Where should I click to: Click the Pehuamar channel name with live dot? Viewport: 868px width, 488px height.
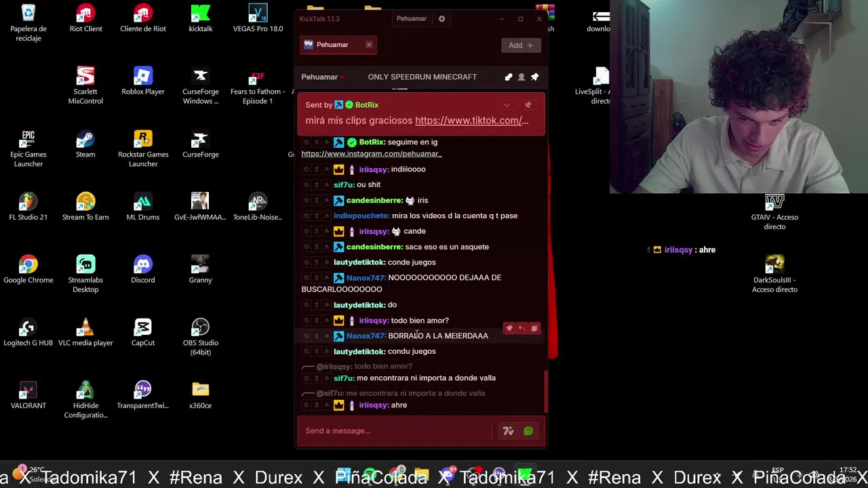click(322, 77)
